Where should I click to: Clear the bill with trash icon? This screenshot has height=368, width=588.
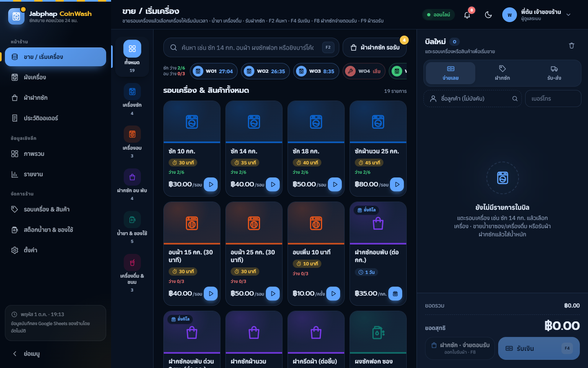tap(572, 45)
